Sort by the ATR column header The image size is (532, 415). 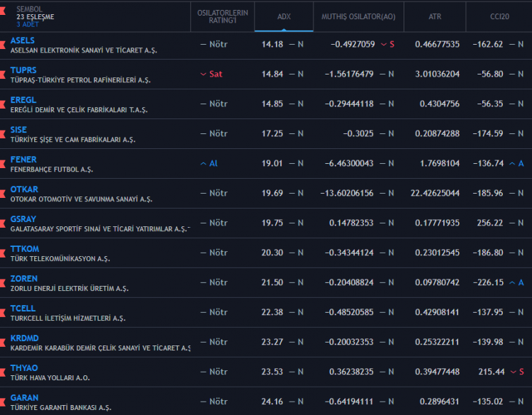click(x=435, y=16)
